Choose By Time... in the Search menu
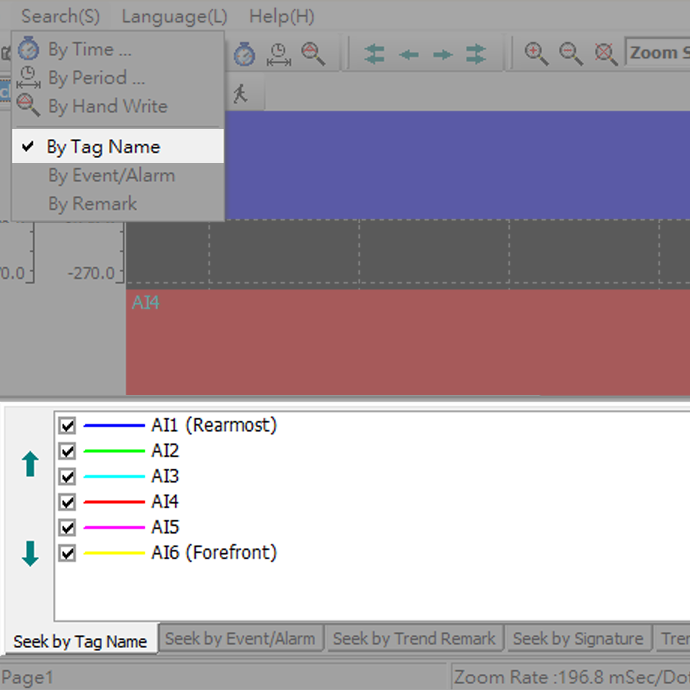 (89, 49)
